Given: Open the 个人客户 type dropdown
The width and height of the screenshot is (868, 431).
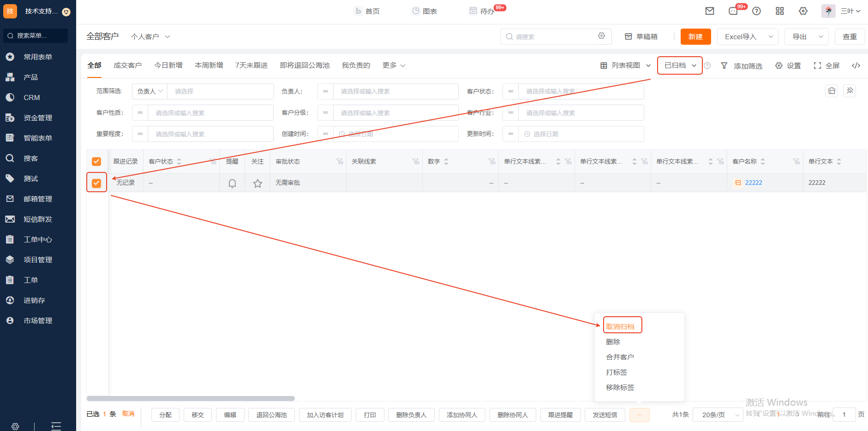Looking at the screenshot, I should [150, 36].
